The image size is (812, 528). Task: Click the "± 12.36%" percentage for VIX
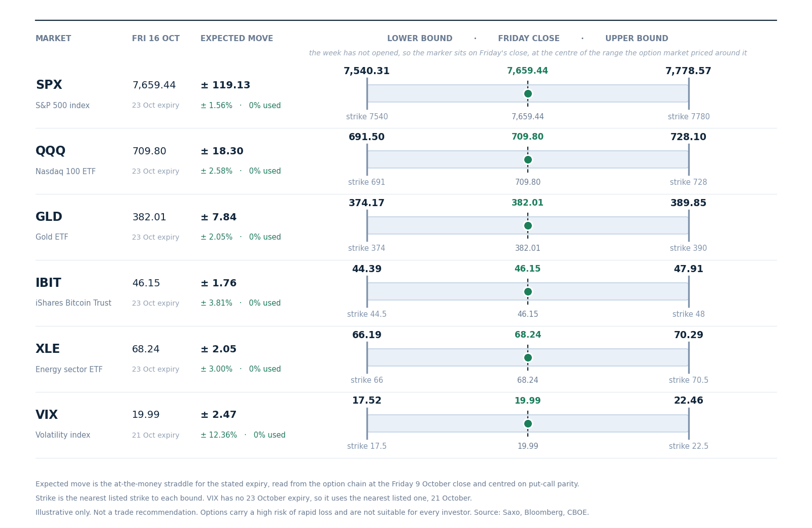[x=219, y=435]
